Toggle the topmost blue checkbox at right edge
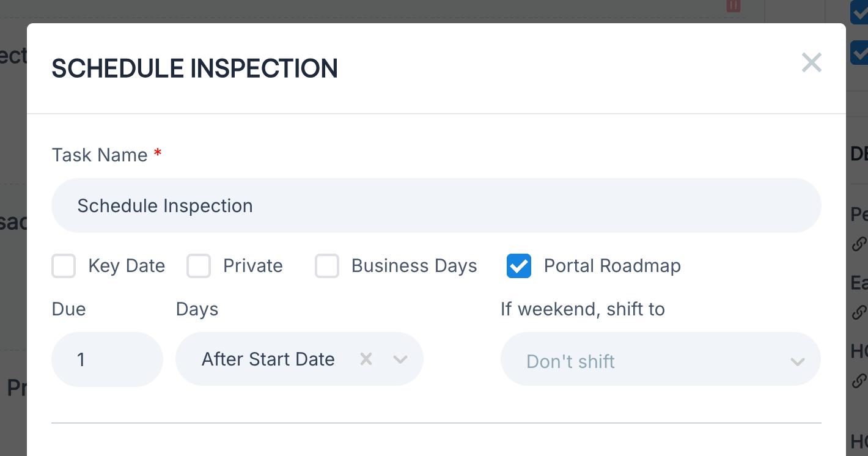Viewport: 868px width, 456px height. point(859,12)
